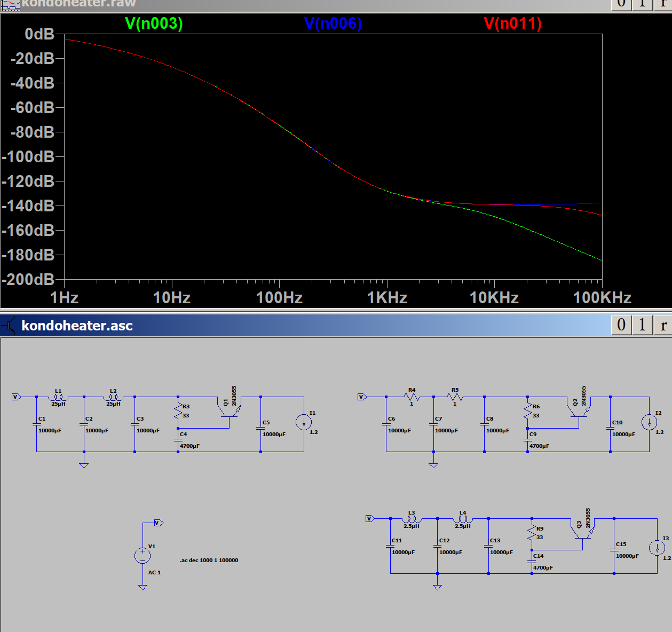Screen dimensions: 672x632
Task: Click the 25µH value under L1
Action: click(58, 404)
